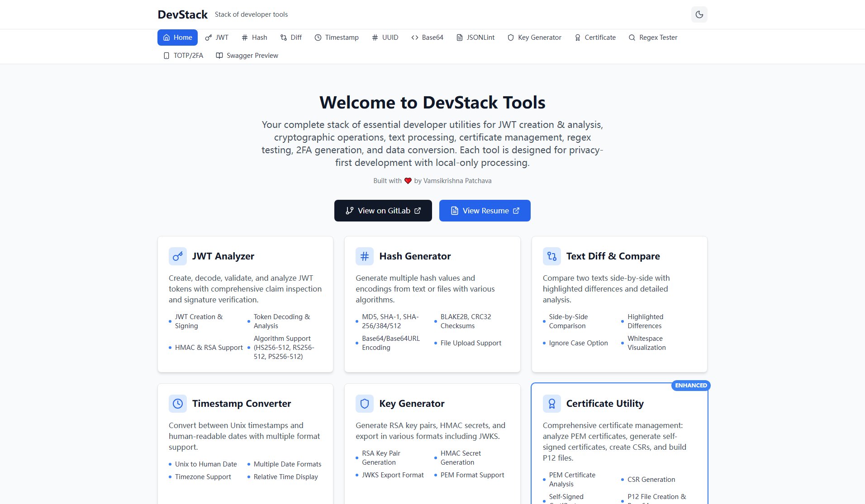
Task: Click "Timezone Support" feature text
Action: (203, 477)
